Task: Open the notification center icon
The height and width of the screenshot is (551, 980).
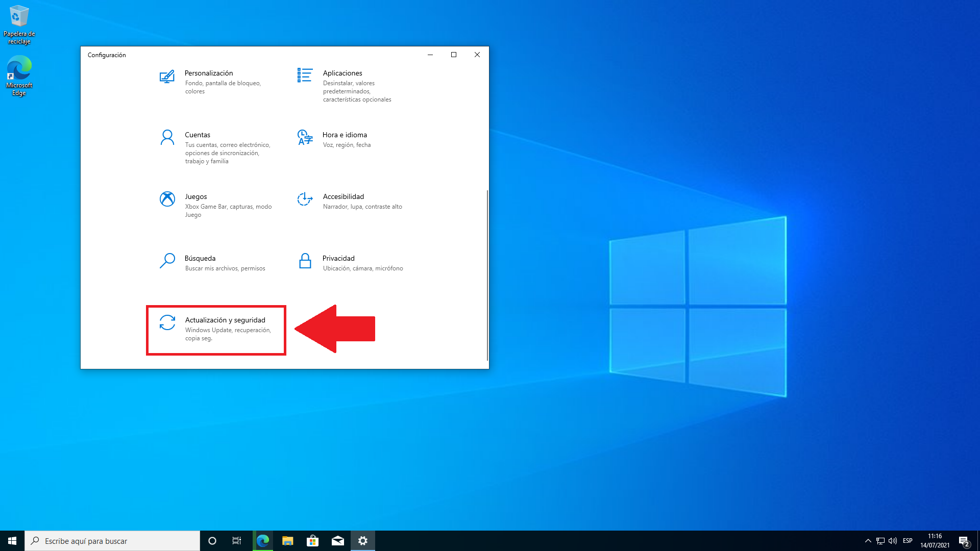Action: point(964,541)
